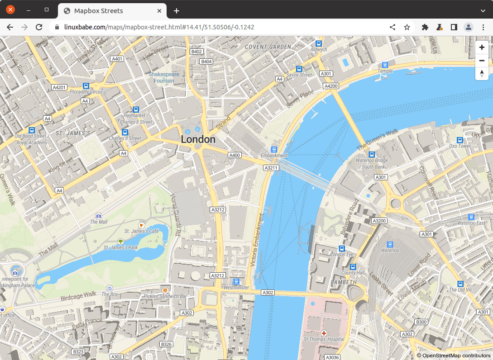Close the Mapbox Streets tab
This screenshot has height=360, width=493.
159,11
